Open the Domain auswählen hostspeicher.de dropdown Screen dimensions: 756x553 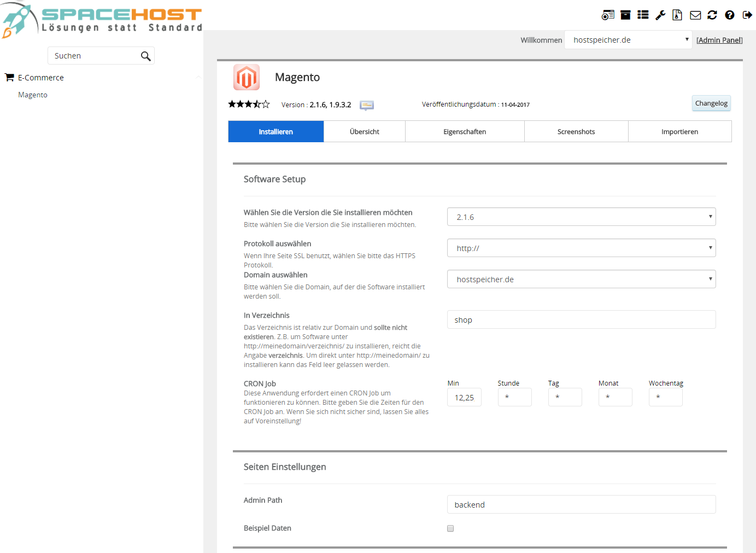[x=582, y=280]
